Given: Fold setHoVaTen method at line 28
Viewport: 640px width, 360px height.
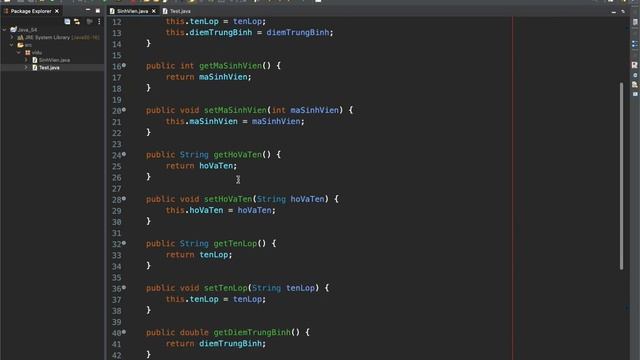Looking at the screenshot, I should [124, 199].
